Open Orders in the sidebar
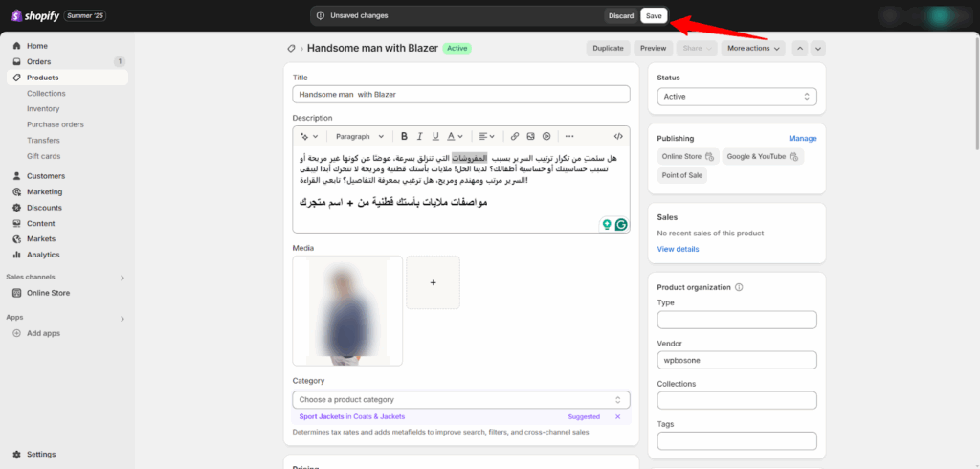 pos(39,61)
